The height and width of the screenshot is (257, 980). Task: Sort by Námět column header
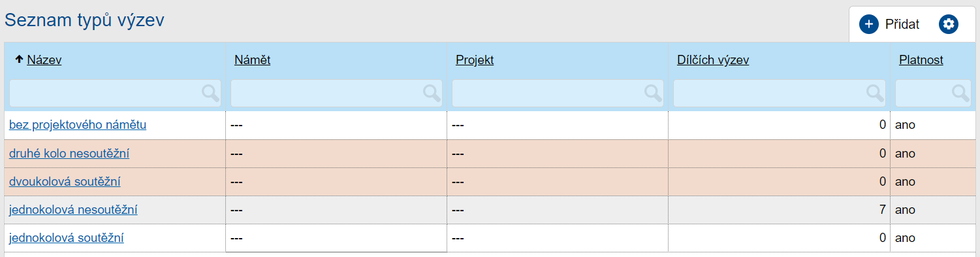(252, 60)
